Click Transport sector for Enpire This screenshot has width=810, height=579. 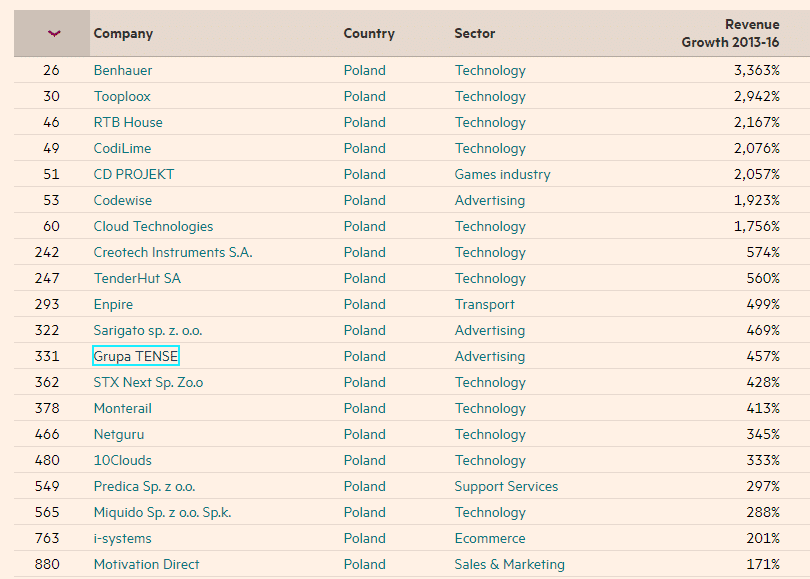485,305
